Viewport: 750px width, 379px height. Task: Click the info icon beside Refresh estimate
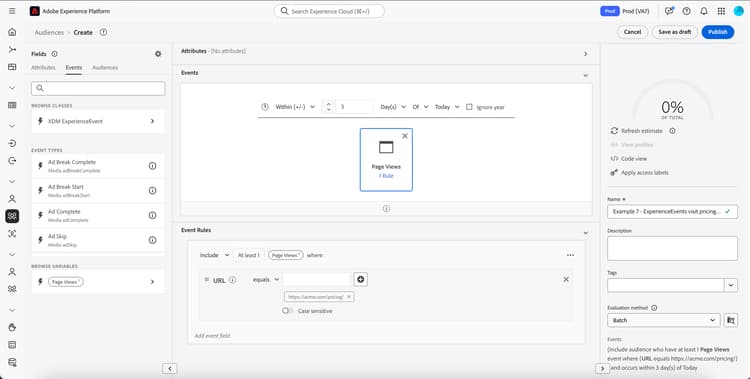[673, 131]
